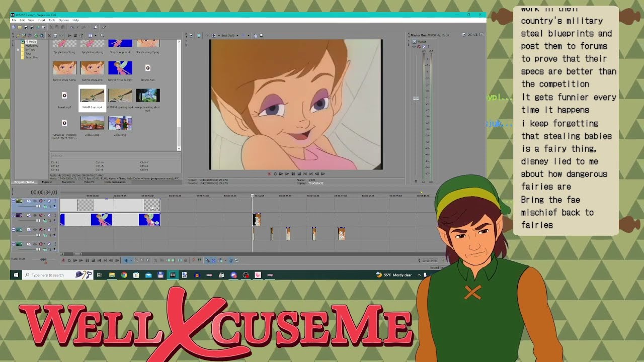Select the WAMP 6 opening.mp4 thumbnail
The width and height of the screenshot is (644, 362).
[120, 96]
